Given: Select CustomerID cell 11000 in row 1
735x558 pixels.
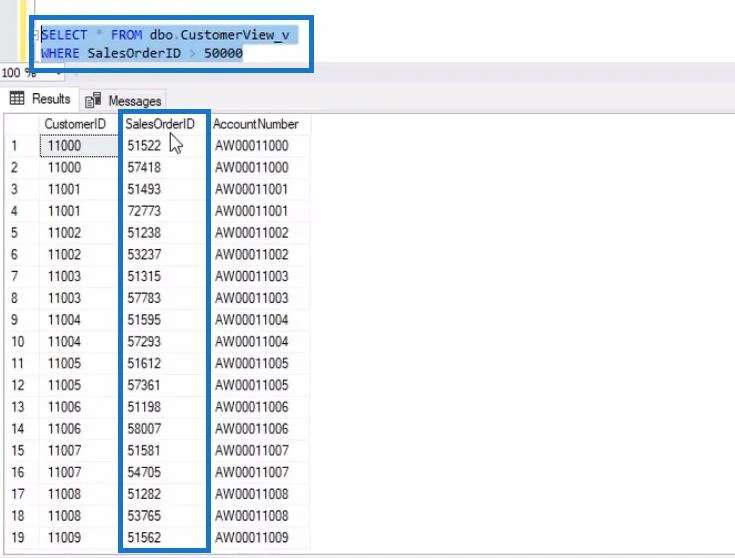Looking at the screenshot, I should pyautogui.click(x=79, y=146).
